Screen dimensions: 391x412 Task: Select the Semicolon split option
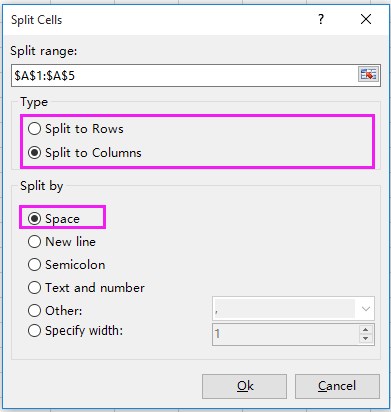(x=67, y=265)
